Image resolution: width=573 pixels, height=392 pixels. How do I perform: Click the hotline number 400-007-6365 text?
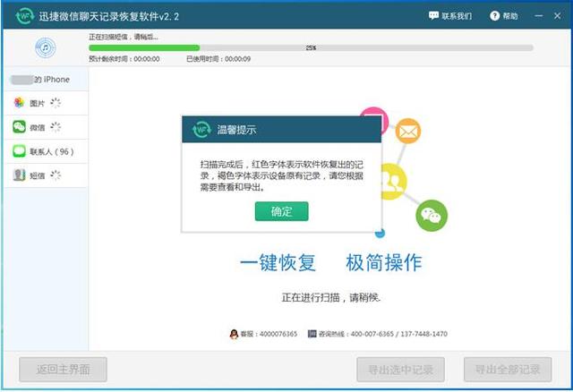[372, 334]
